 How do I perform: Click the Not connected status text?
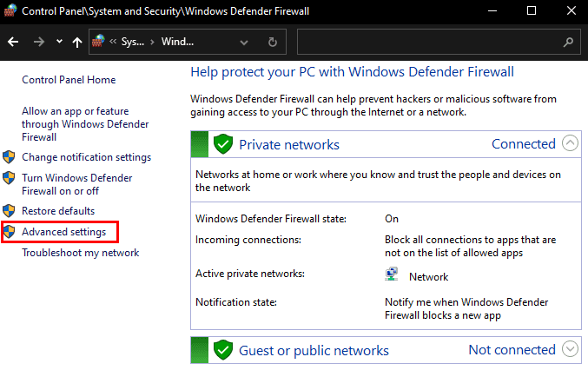point(512,350)
